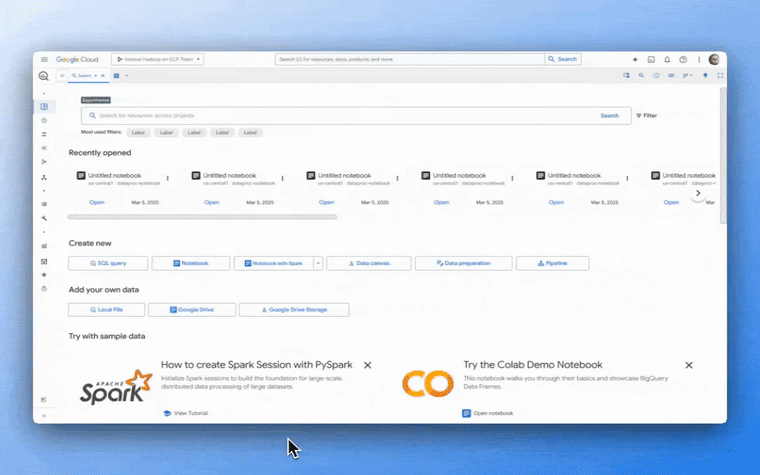Click the Gemini sparkle icon in header

pos(635,59)
